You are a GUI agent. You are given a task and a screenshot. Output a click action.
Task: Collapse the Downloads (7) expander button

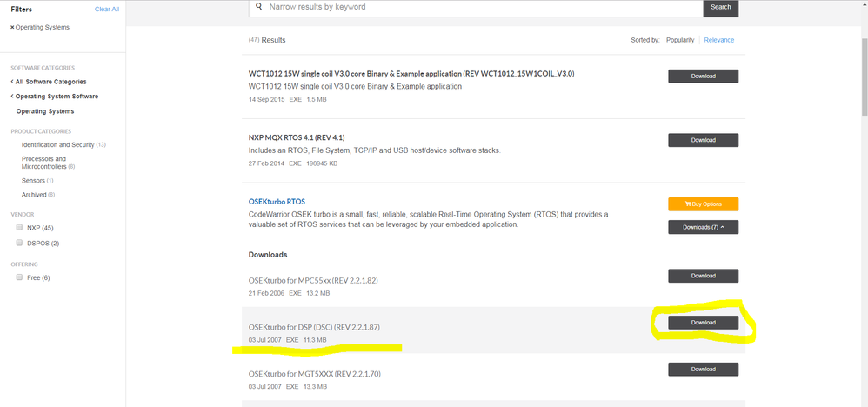tap(703, 227)
